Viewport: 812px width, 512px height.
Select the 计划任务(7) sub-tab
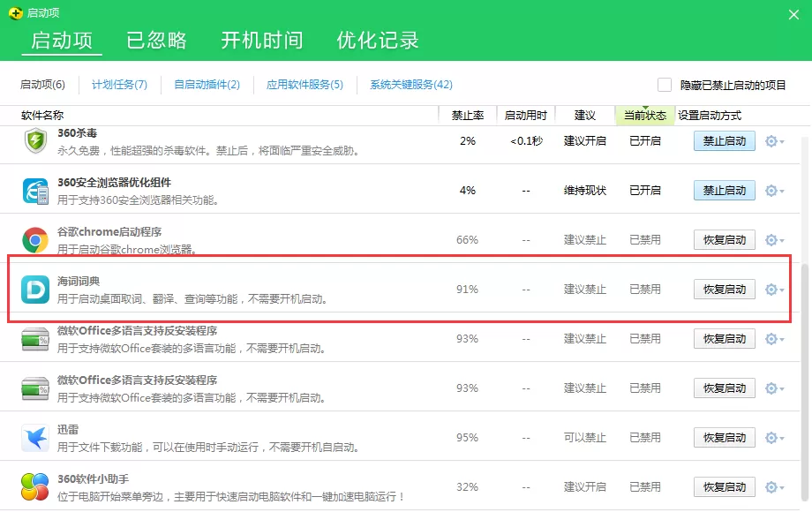120,85
